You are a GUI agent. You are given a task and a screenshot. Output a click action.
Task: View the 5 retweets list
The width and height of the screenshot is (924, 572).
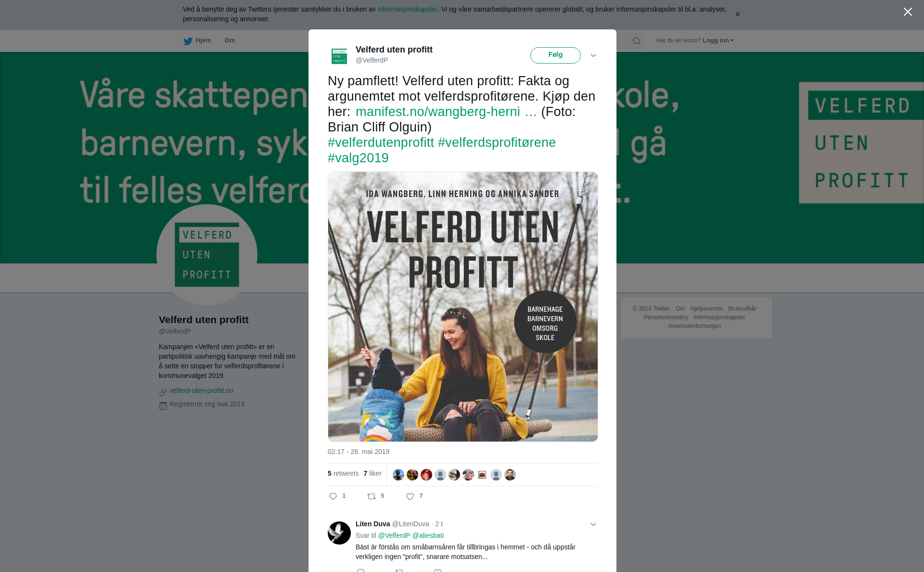coord(343,473)
